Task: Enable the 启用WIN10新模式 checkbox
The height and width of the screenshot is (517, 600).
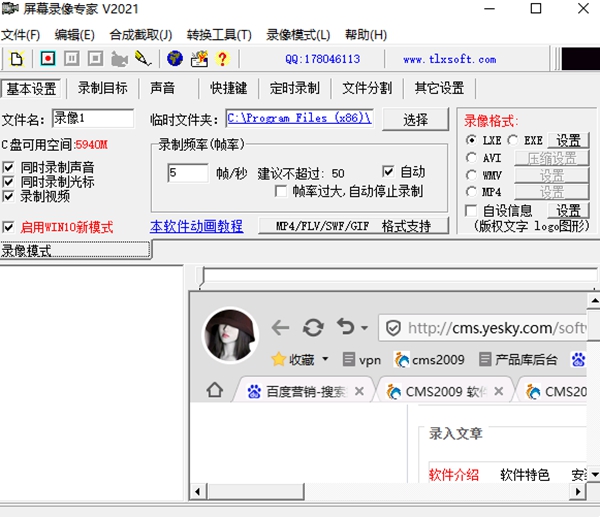Action: click(x=9, y=227)
